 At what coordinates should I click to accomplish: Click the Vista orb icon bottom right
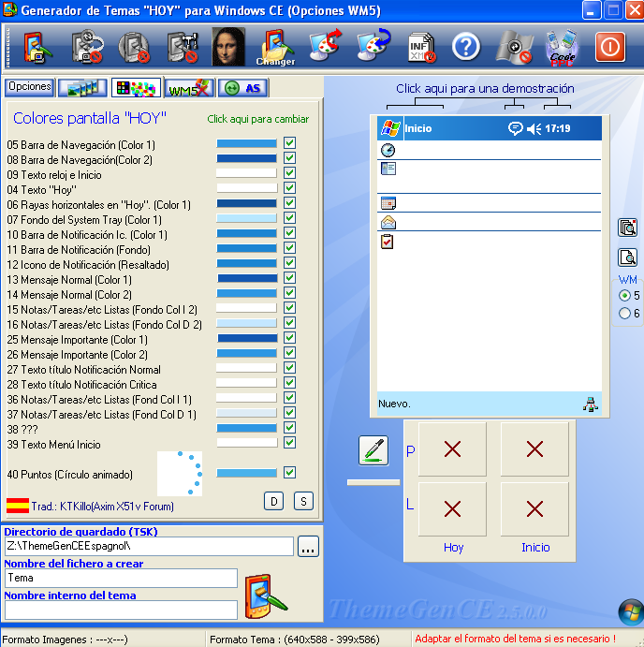click(x=631, y=611)
